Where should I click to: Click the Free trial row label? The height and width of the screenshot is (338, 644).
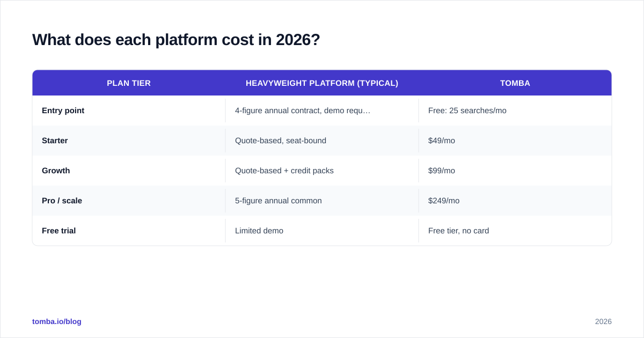(x=58, y=231)
